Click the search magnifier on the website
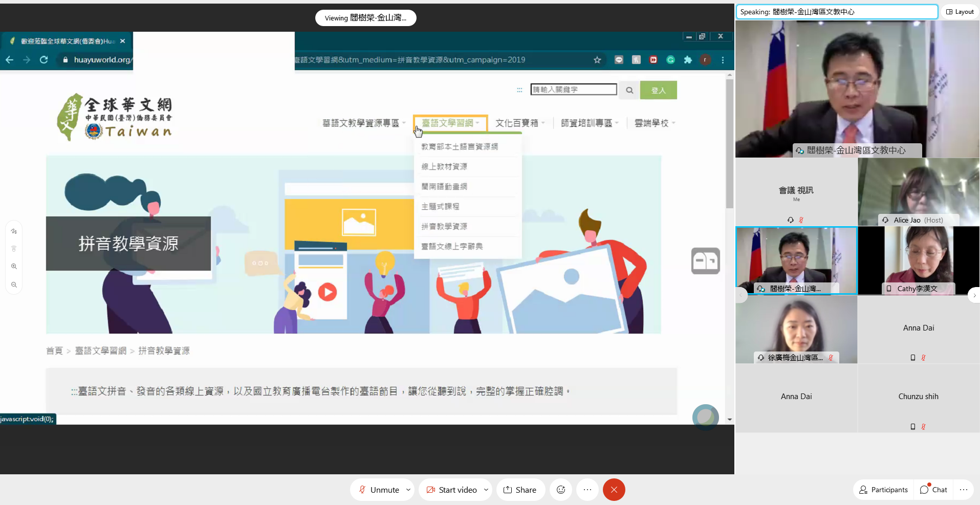The image size is (980, 505). pyautogui.click(x=629, y=90)
